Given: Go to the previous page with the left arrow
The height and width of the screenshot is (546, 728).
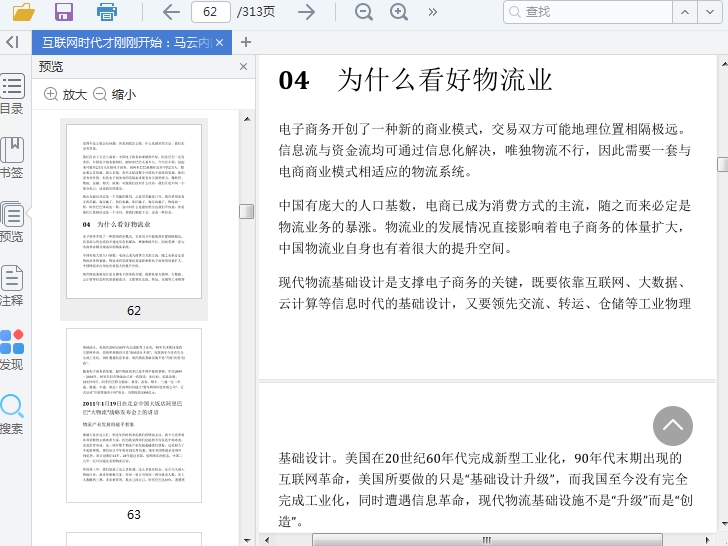Looking at the screenshot, I should [x=171, y=12].
